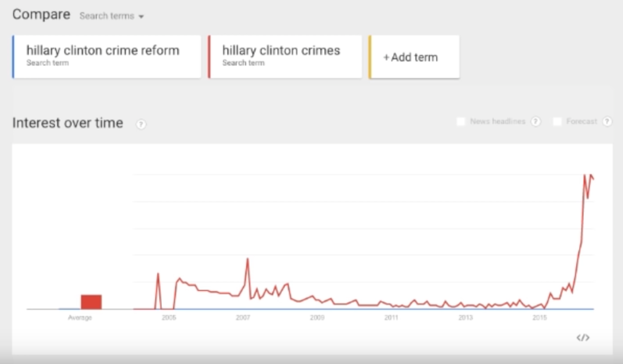The height and width of the screenshot is (364, 623).
Task: Click the 2015 label on time axis
Action: tap(539, 318)
